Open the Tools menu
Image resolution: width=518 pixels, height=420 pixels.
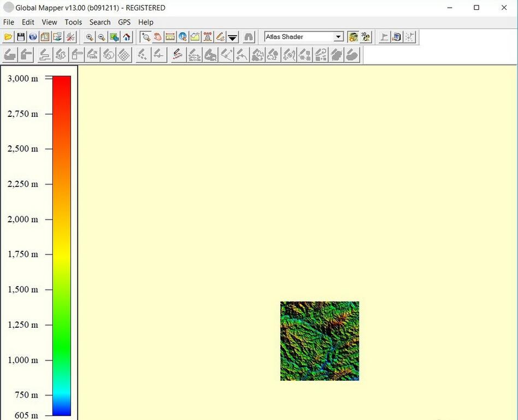pos(73,22)
